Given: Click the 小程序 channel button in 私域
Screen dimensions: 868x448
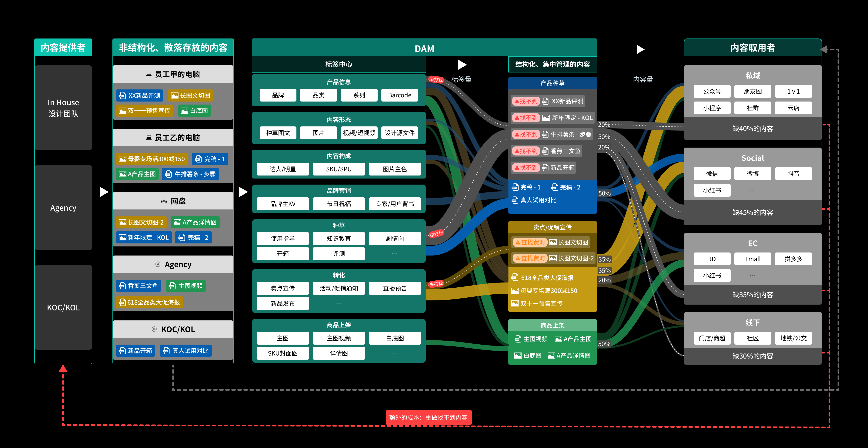Looking at the screenshot, I should coord(712,108).
